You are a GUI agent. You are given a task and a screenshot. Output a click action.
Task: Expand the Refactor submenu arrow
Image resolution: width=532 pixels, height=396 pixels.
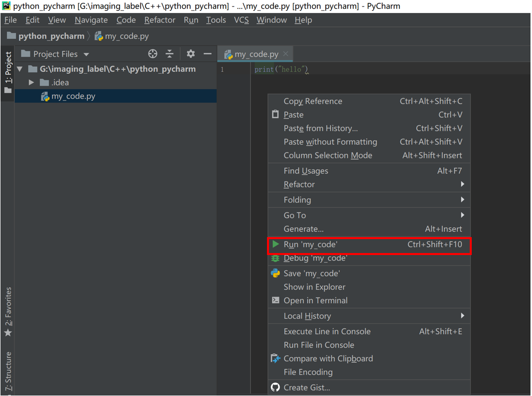pyautogui.click(x=462, y=184)
